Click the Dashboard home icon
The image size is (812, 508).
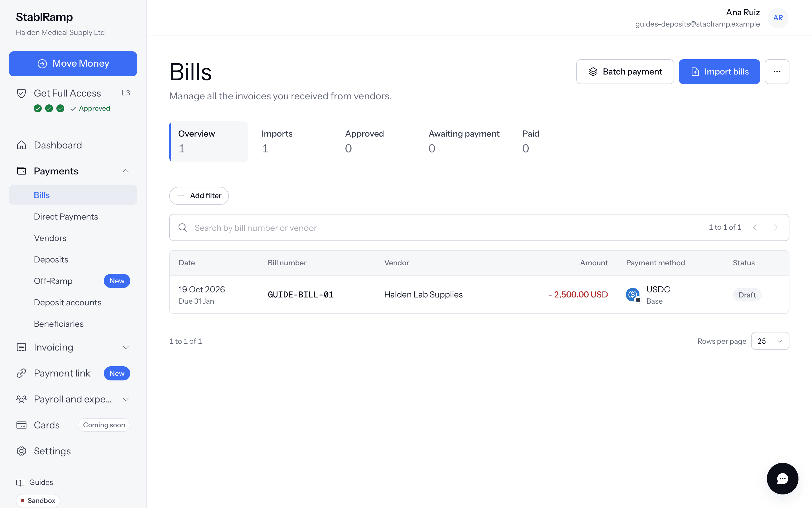[x=21, y=145]
